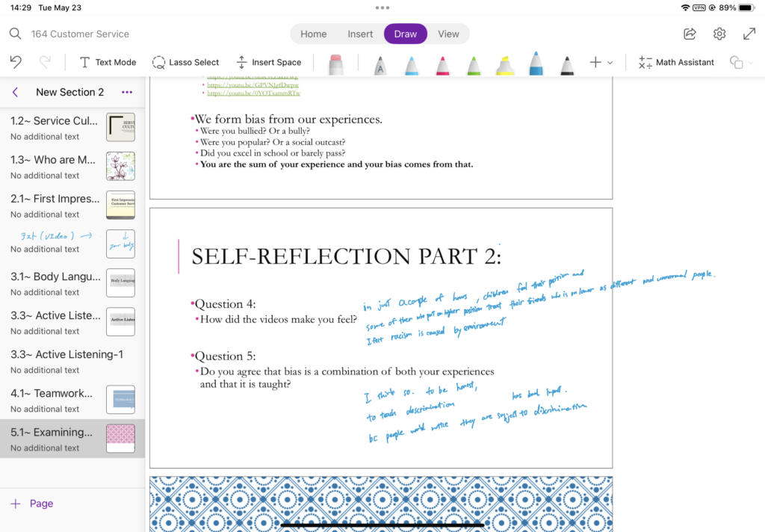Switch to the Home tab
765x532 pixels.
313,34
